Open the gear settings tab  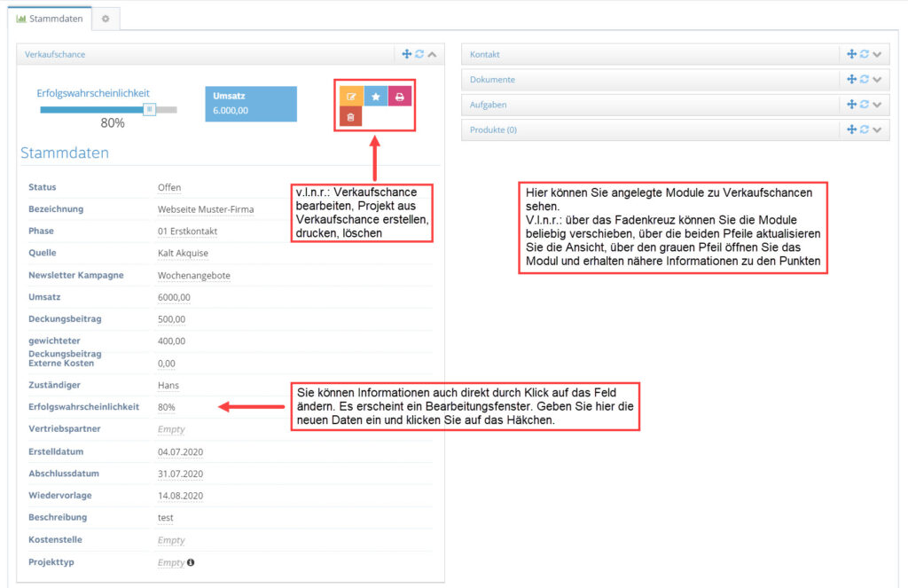[x=106, y=19]
